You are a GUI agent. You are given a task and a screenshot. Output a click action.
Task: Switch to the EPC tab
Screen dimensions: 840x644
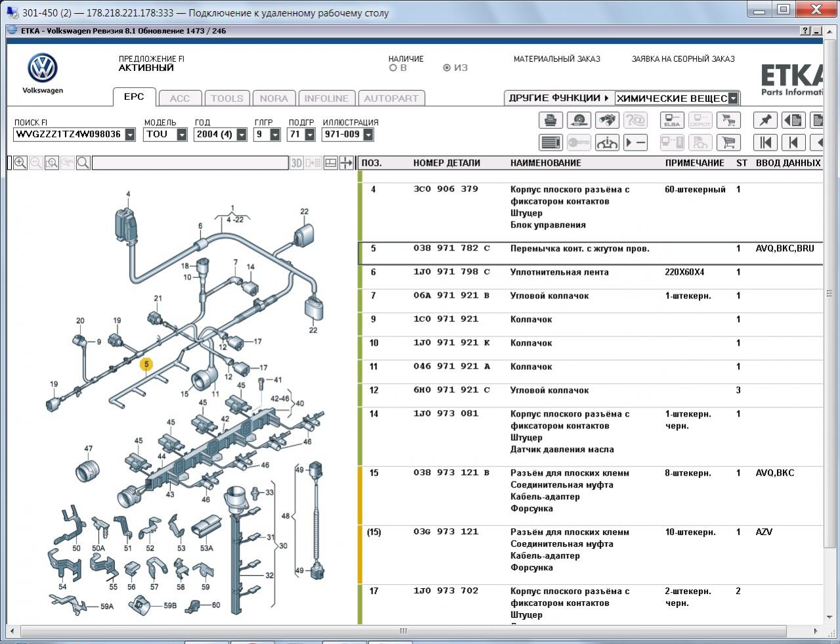(134, 97)
